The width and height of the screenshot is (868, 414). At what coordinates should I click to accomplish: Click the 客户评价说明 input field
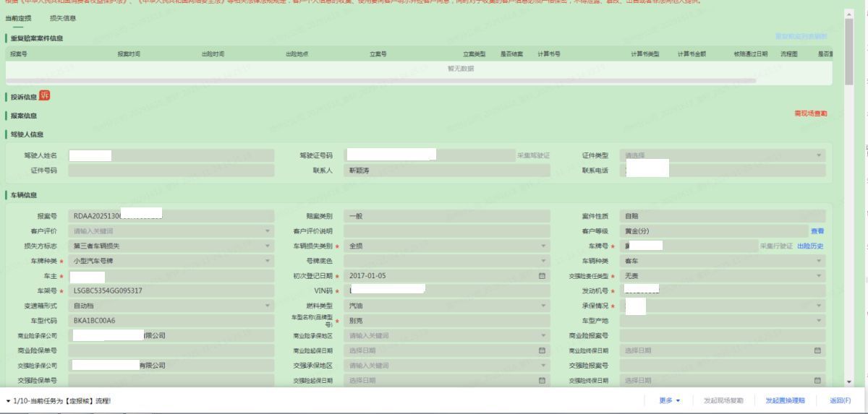(x=447, y=231)
